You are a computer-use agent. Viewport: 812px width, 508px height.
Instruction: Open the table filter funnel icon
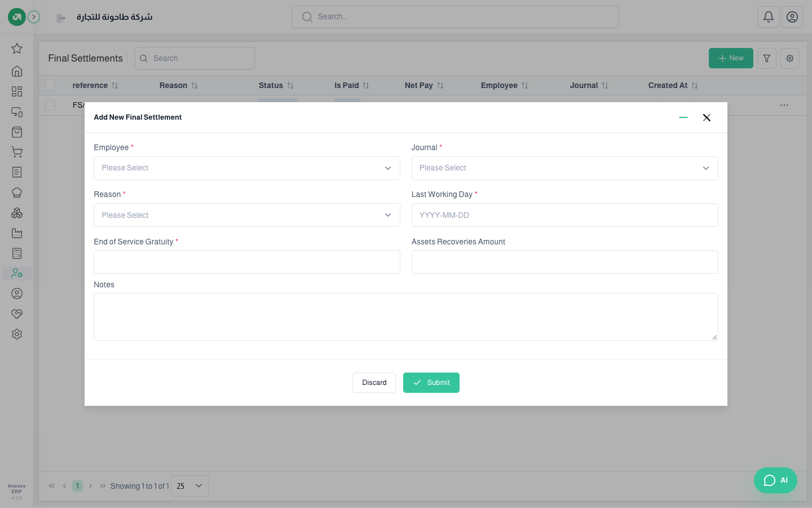tap(767, 58)
